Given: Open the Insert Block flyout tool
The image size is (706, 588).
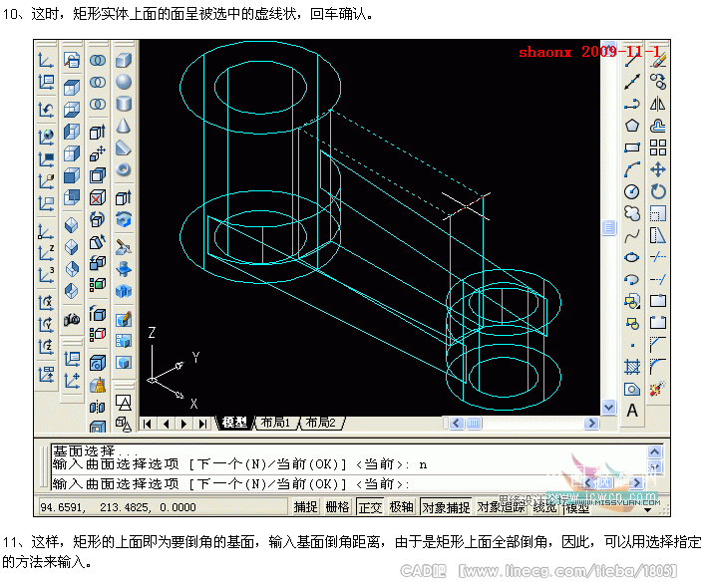Looking at the screenshot, I should click(632, 301).
